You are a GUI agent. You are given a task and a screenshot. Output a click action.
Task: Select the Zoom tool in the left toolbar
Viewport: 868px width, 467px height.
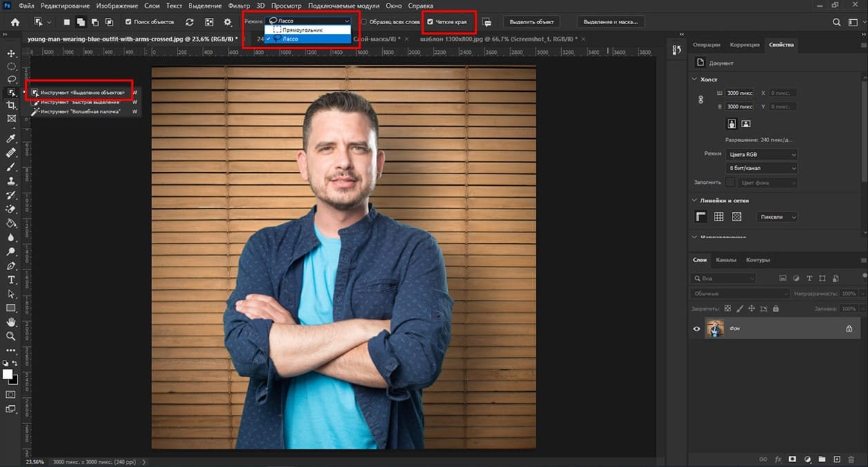pyautogui.click(x=11, y=336)
